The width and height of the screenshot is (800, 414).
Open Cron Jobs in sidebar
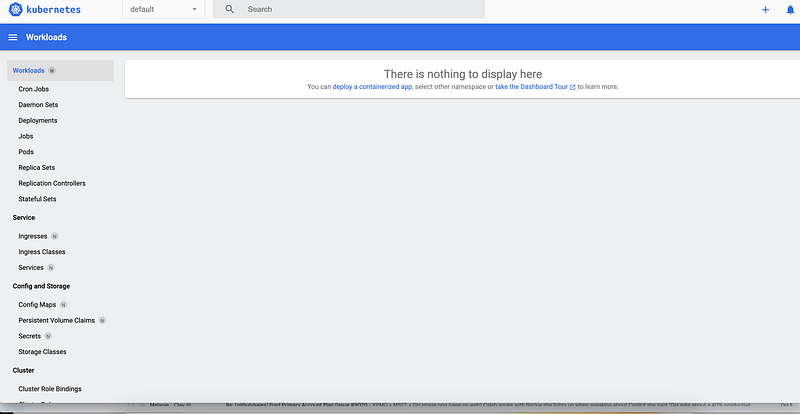(34, 89)
